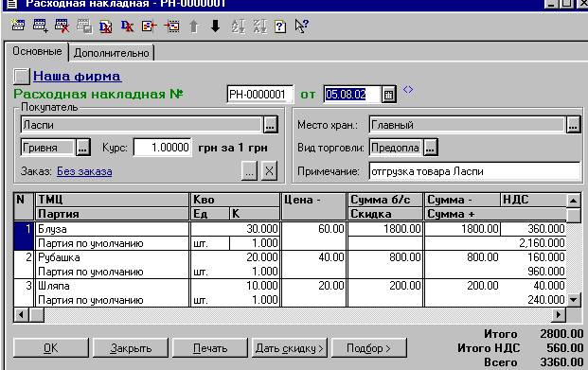This screenshot has height=370, width=588.
Task: Open the storage selection button next to Главный
Action: click(573, 125)
